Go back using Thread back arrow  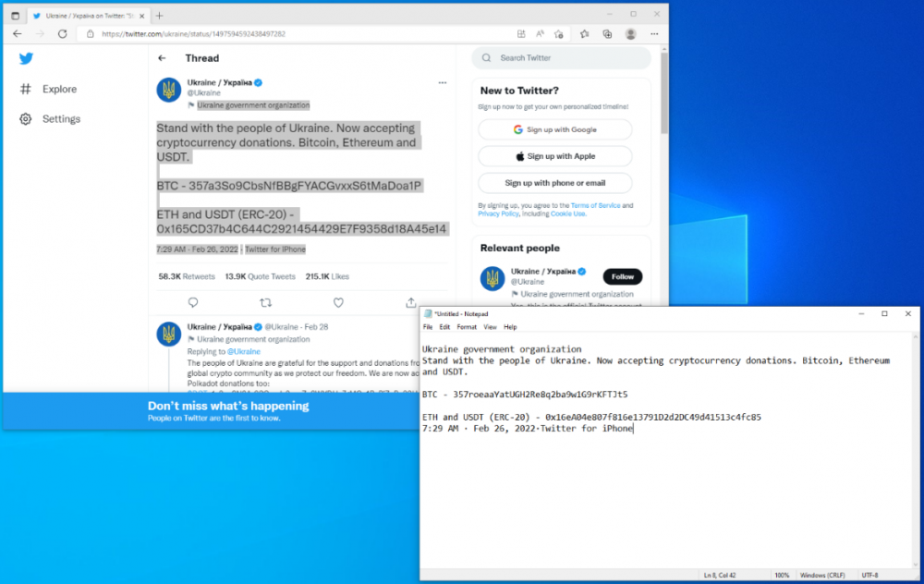162,58
